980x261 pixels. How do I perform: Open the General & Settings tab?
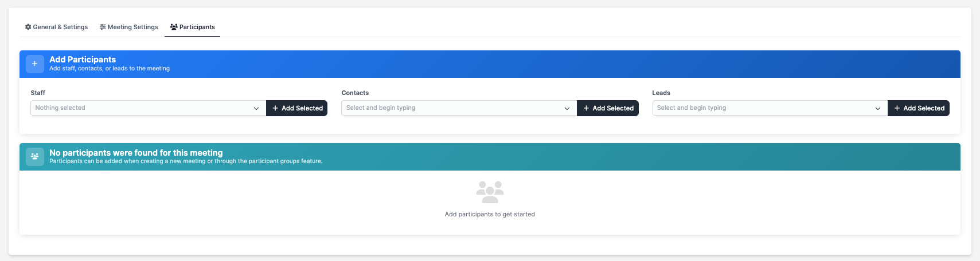(x=56, y=27)
